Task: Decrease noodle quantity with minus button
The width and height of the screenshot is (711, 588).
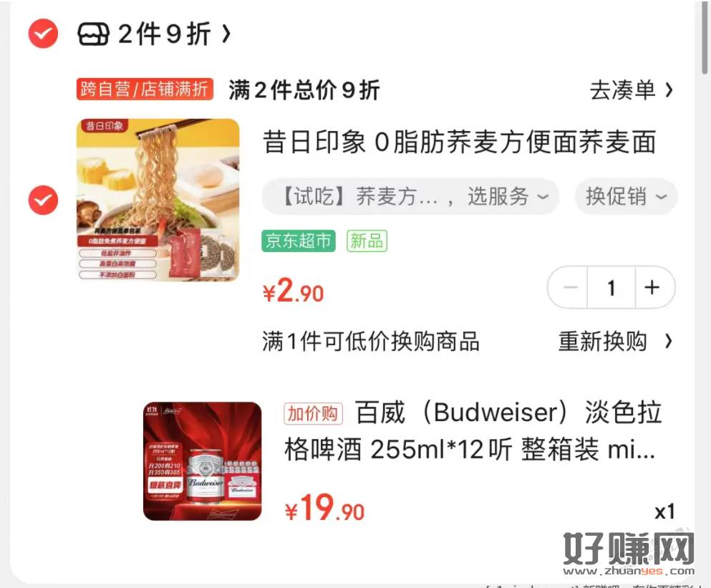Action: 569,288
